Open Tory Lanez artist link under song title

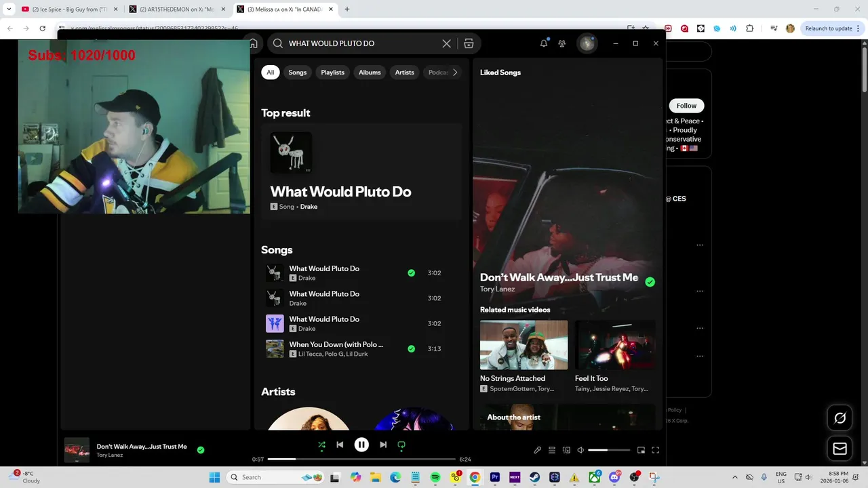point(497,289)
